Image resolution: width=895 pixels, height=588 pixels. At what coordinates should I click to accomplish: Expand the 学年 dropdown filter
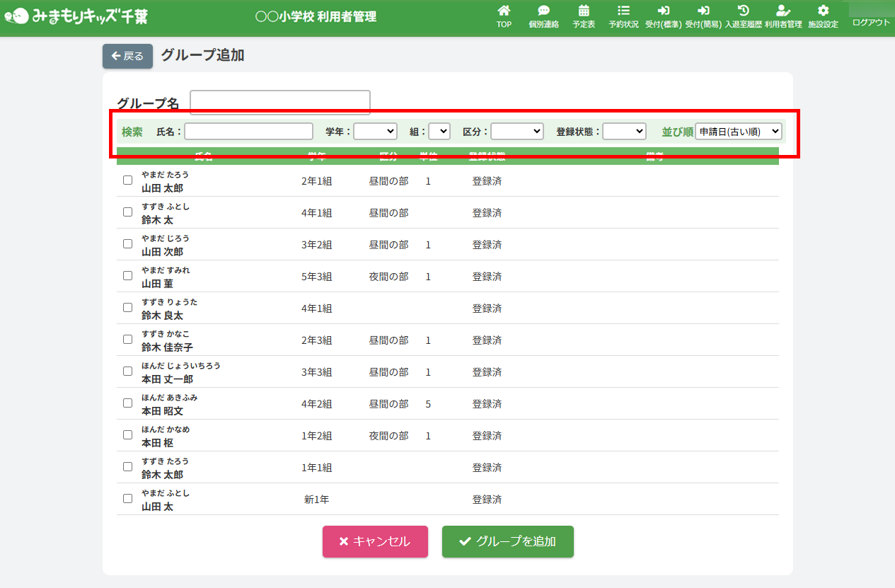tap(375, 132)
